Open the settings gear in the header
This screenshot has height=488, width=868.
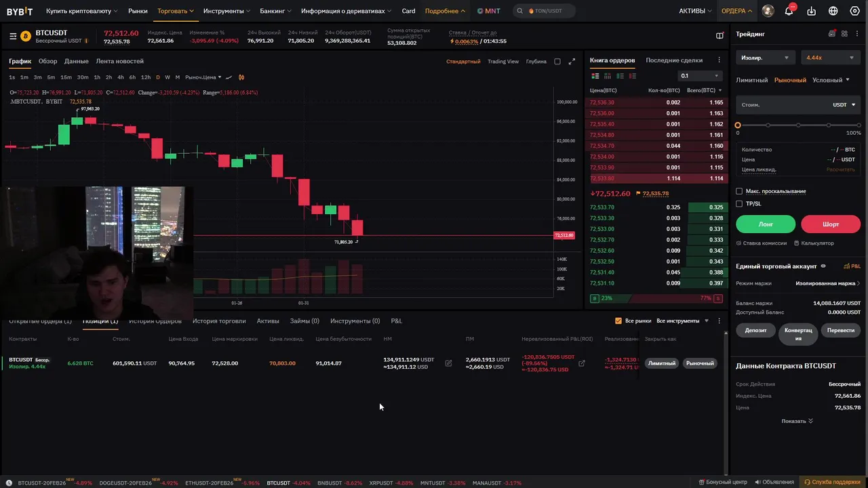pos(855,11)
